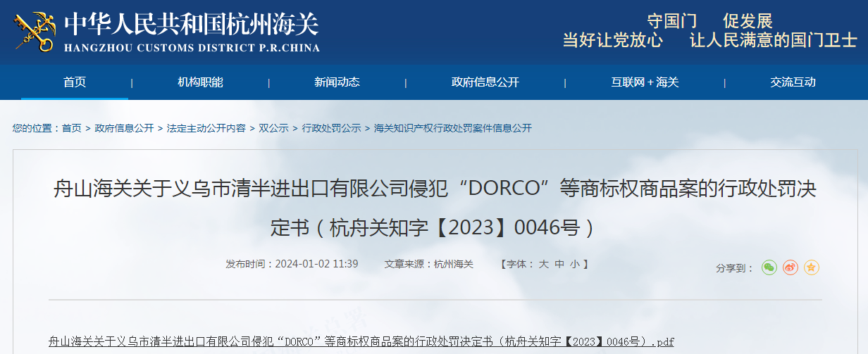Open the 首页 navigation tab

coord(75,82)
